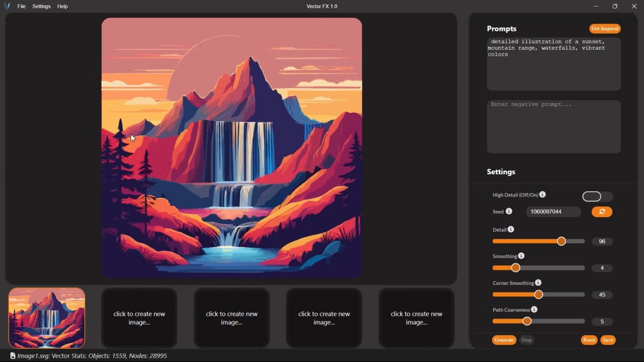
Task: Click the Generate button
Action: click(x=504, y=340)
